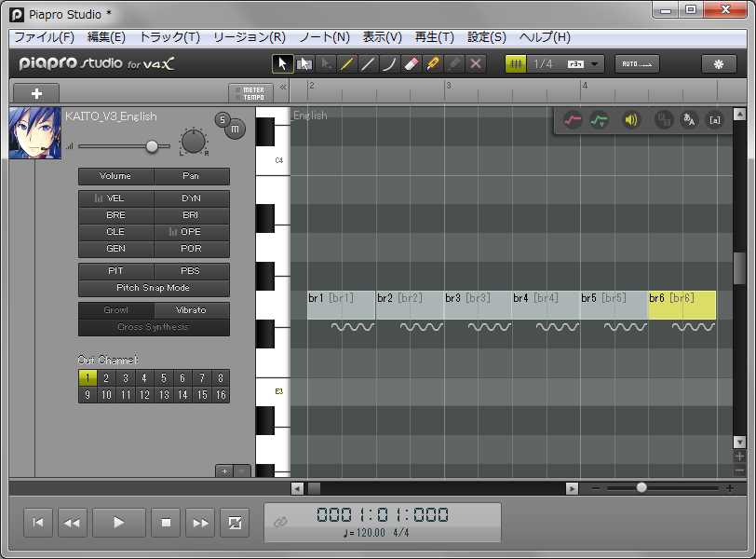Expand the small triangle below track panel
Viewport: 756px width, 559px height.
click(242, 470)
